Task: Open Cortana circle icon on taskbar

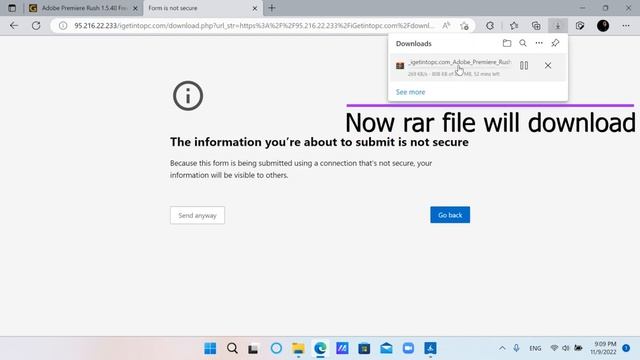Action: click(x=276, y=348)
